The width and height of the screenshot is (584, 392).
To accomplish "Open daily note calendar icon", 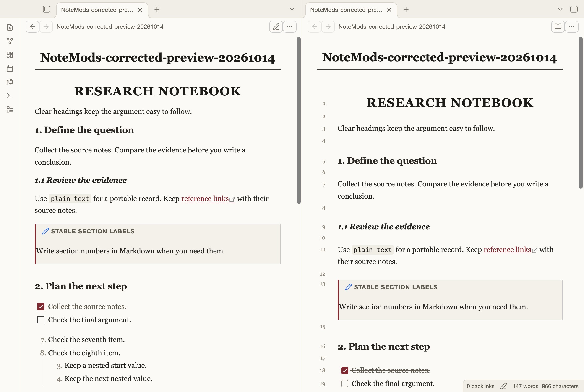I will coord(10,68).
